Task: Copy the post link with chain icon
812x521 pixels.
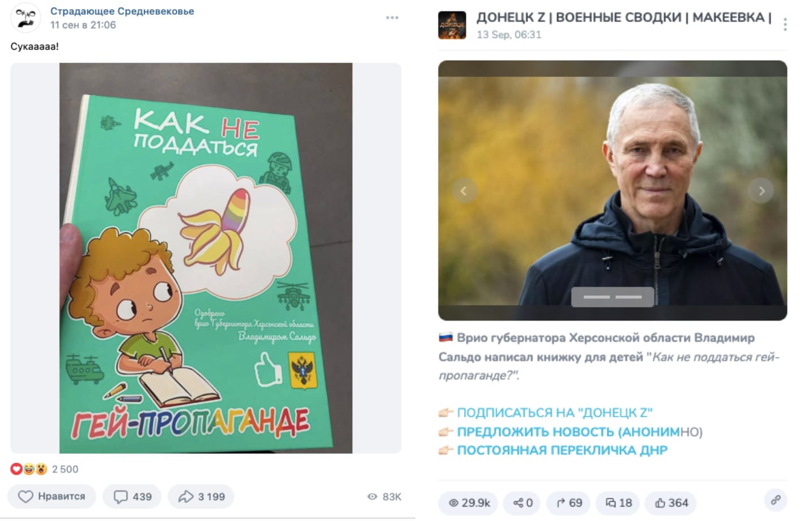Action: 775,500
